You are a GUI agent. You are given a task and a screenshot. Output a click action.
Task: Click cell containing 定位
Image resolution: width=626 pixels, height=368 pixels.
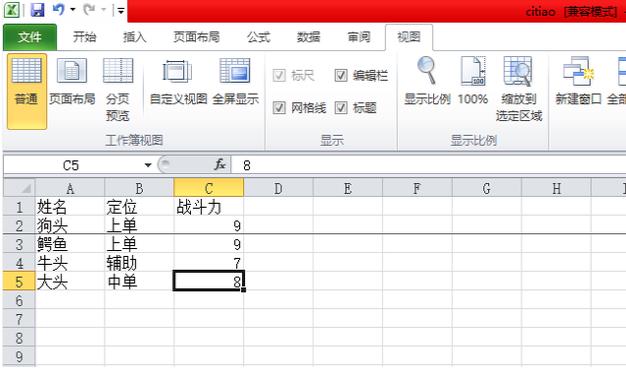pyautogui.click(x=139, y=207)
